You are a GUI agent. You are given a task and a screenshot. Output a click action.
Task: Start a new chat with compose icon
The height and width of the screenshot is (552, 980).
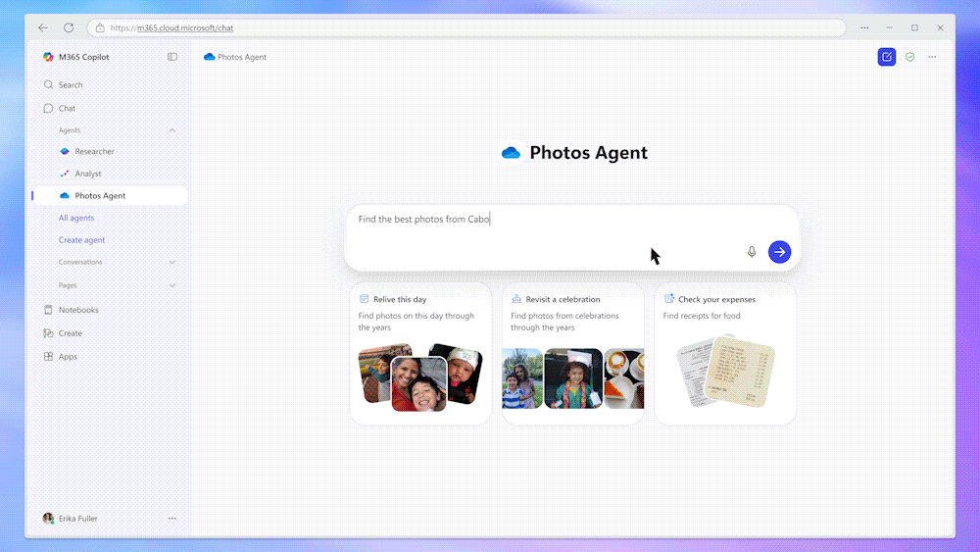point(886,57)
